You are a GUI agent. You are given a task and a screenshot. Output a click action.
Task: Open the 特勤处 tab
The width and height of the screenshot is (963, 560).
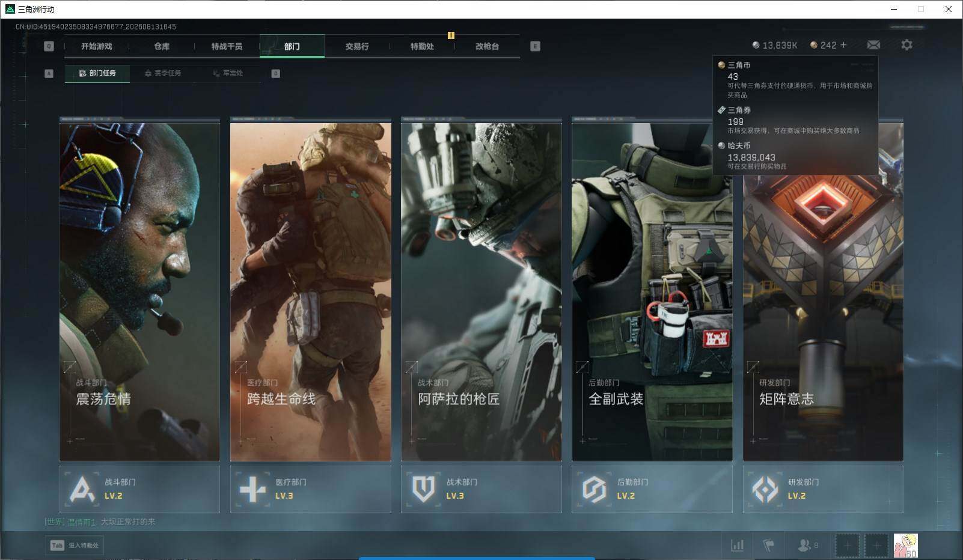coord(422,46)
